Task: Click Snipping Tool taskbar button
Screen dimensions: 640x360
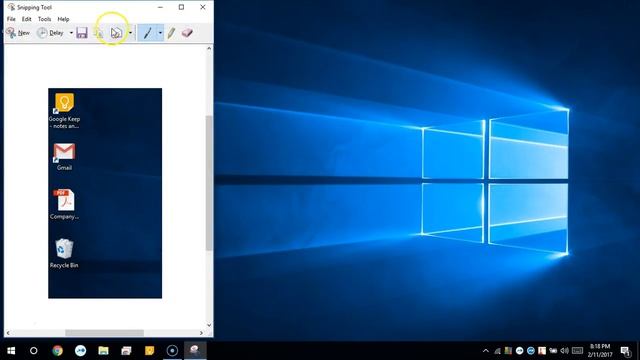Action: tap(195, 351)
